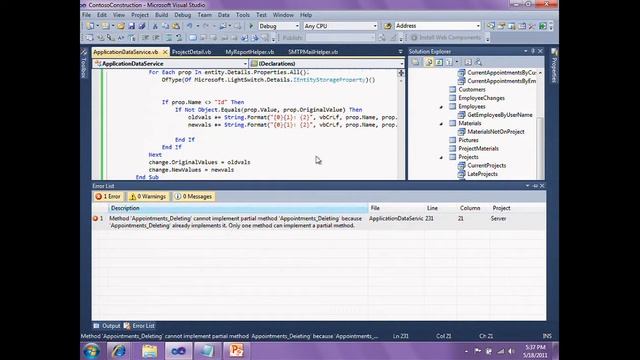
Task: Switch to ProjectDetail.vb tab
Action: [x=191, y=52]
